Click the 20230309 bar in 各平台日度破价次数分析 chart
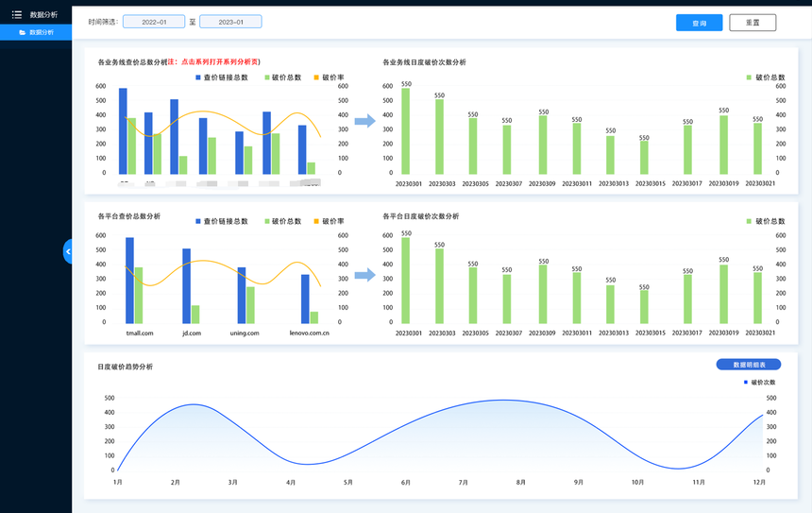The image size is (812, 513). (543, 295)
